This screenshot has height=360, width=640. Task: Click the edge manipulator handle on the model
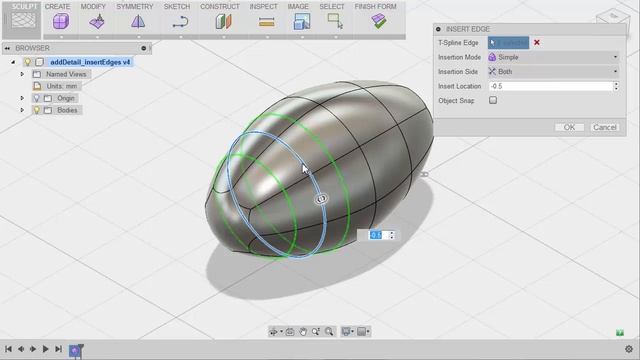point(322,199)
